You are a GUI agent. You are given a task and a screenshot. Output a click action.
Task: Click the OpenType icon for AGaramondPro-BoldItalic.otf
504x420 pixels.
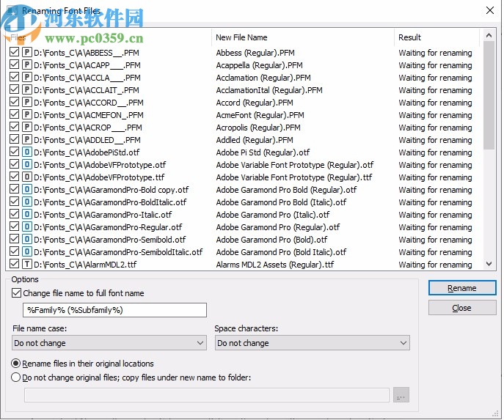pyautogui.click(x=27, y=202)
